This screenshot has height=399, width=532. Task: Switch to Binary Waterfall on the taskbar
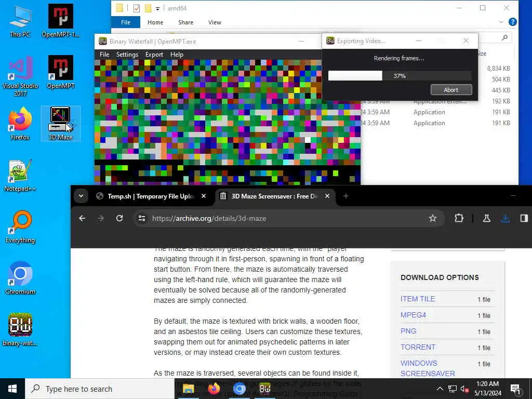(264, 389)
